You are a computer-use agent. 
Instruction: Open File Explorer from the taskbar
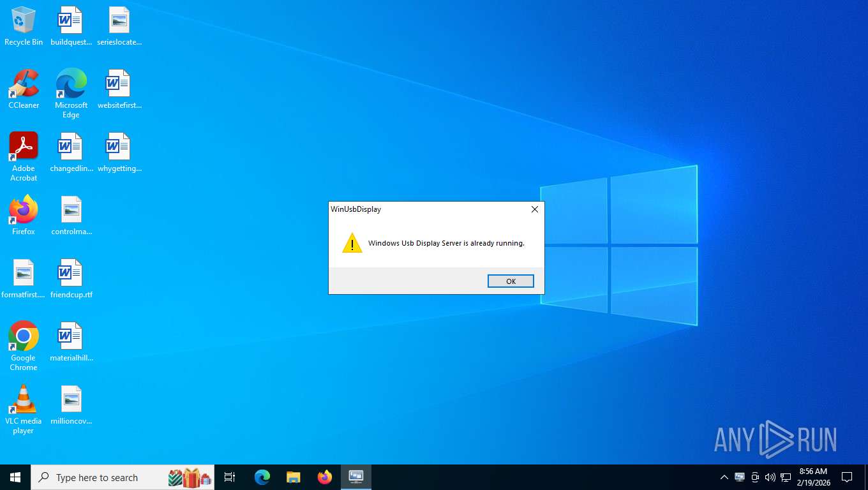point(293,477)
